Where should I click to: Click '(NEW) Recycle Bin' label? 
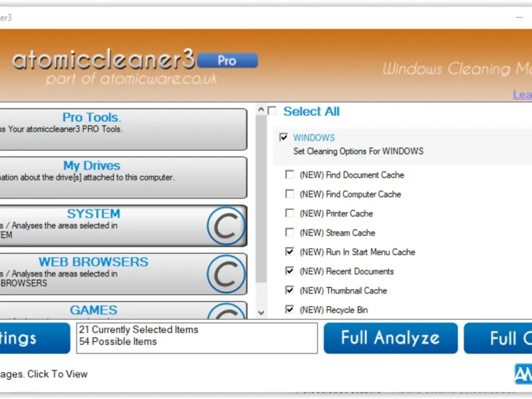tap(334, 310)
